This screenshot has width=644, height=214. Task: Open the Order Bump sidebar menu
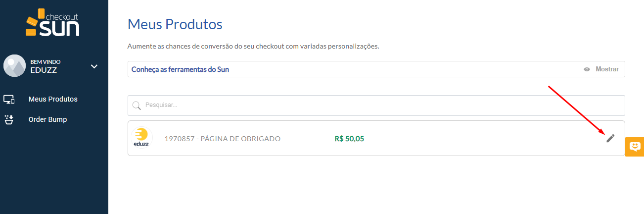pos(47,119)
